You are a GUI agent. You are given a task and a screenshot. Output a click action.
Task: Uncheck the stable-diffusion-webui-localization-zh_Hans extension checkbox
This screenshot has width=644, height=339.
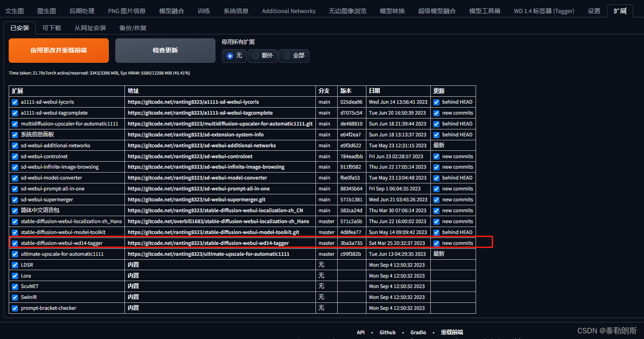coord(15,221)
